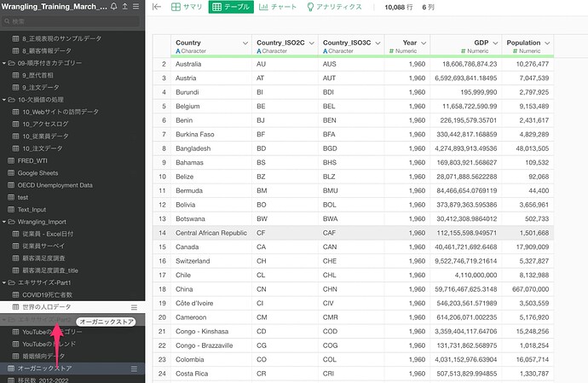
Task: Click the Central African Republic cell
Action: coord(211,233)
